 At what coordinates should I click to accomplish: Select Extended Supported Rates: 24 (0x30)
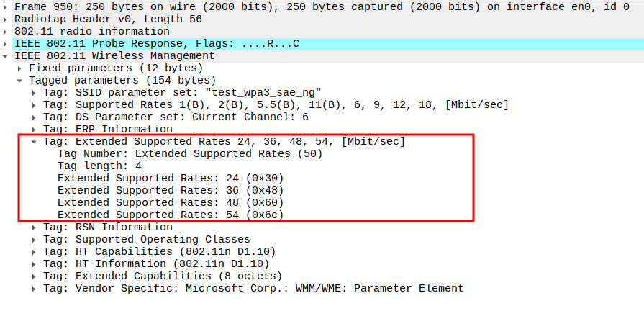pyautogui.click(x=171, y=179)
